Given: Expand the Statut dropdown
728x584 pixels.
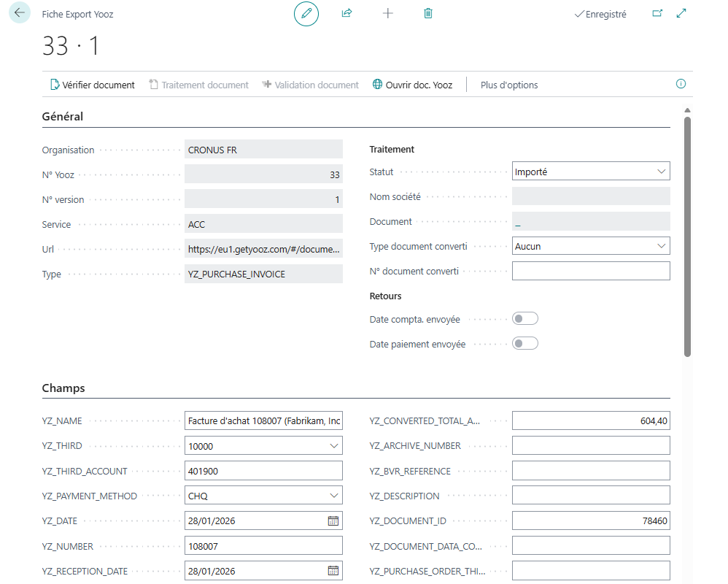Looking at the screenshot, I should pos(662,172).
